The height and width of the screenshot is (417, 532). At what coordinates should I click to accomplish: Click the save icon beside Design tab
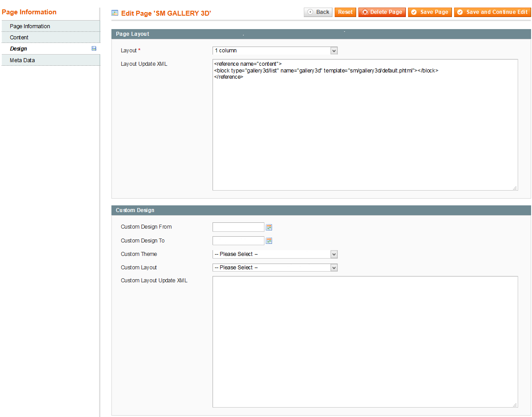[x=94, y=48]
